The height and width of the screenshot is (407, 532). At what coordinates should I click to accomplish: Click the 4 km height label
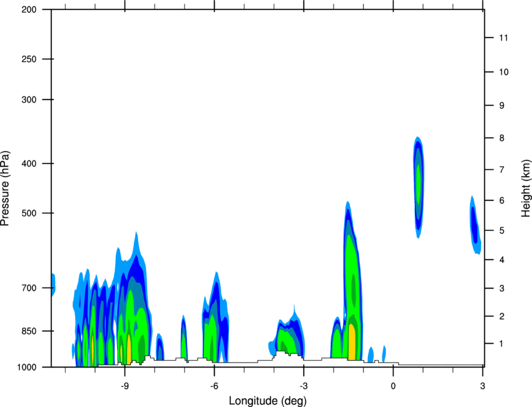(x=502, y=260)
